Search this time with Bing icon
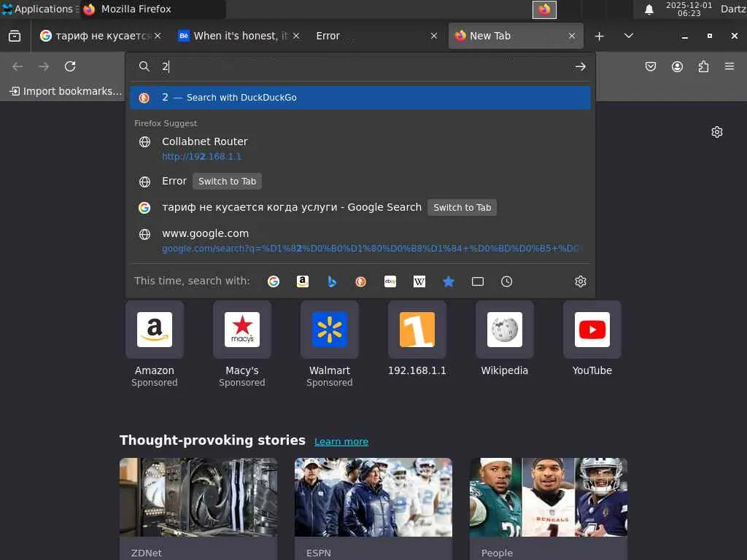The height and width of the screenshot is (560, 747). tap(332, 281)
